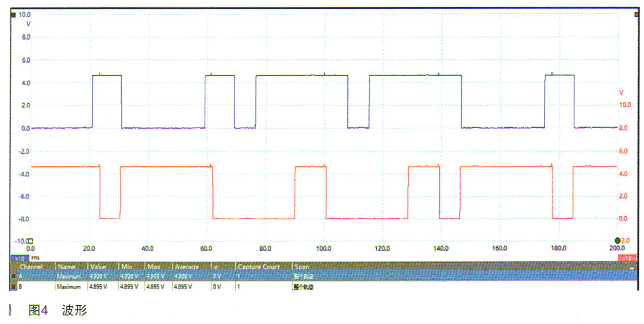The image size is (644, 324).
Task: Click the red Channel B axis marker at top
Action: click(x=636, y=15)
